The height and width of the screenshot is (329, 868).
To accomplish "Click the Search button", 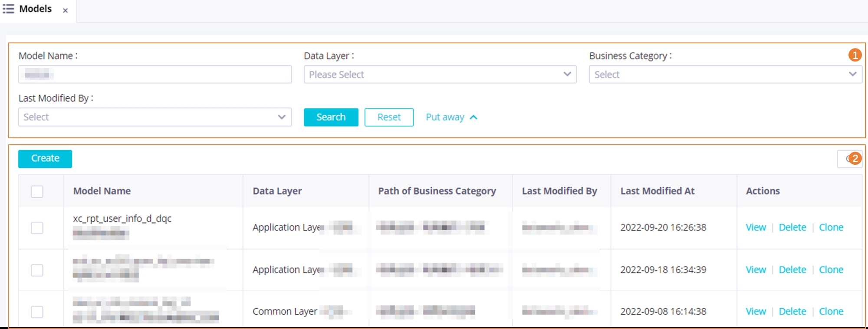I will (x=331, y=117).
